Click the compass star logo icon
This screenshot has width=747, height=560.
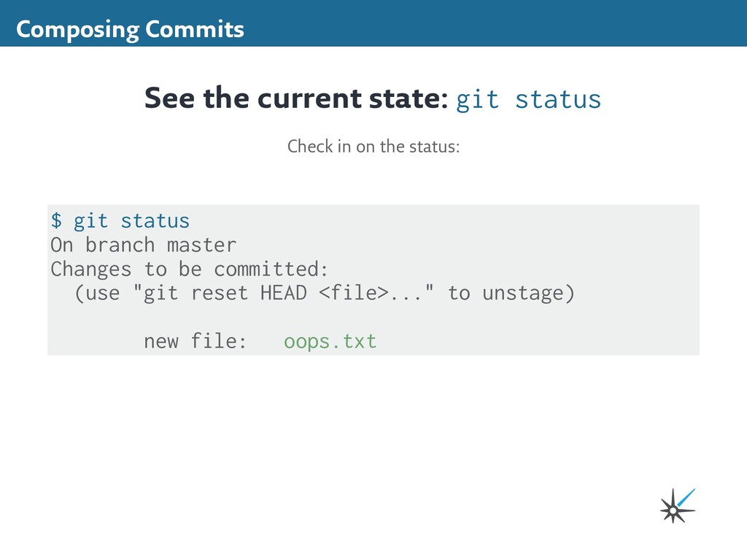(677, 506)
